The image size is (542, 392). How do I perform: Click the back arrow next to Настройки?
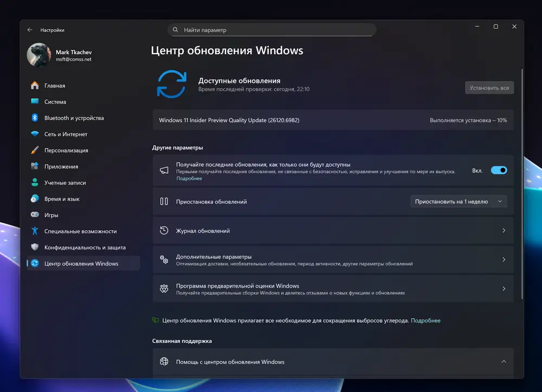pos(30,30)
